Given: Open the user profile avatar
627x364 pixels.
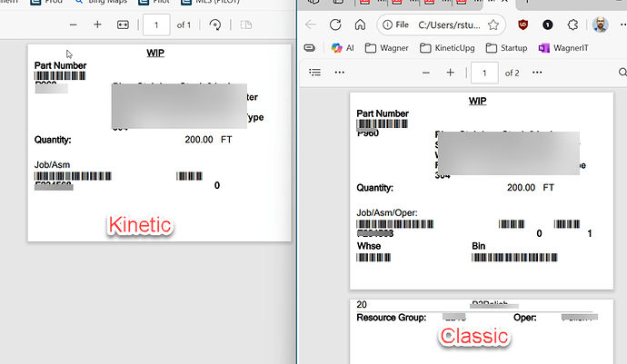Looking at the screenshot, I should (x=601, y=25).
